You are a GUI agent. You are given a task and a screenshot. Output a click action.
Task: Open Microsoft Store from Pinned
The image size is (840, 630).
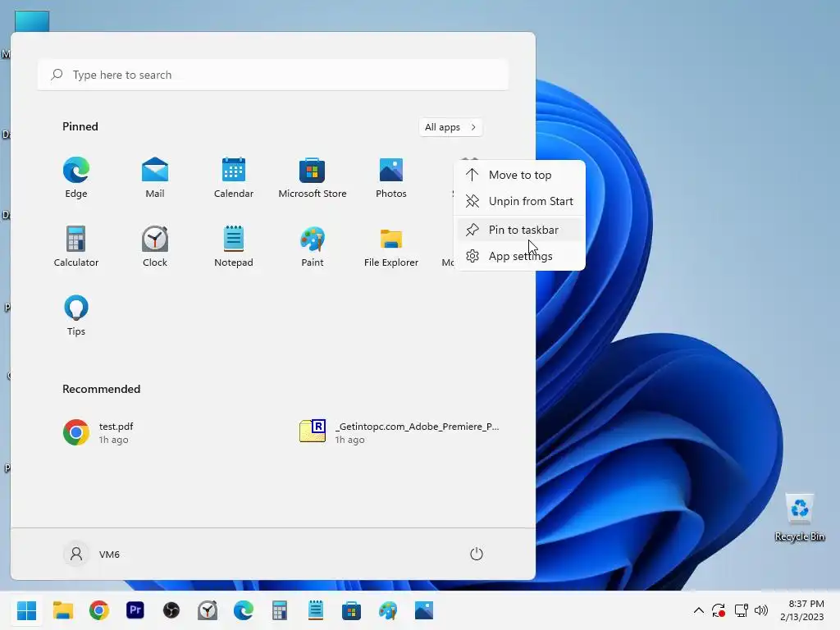click(x=313, y=177)
